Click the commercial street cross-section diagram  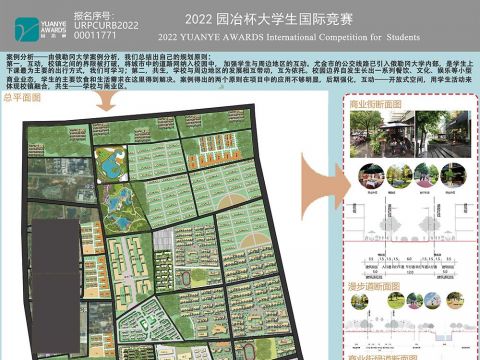(410, 238)
